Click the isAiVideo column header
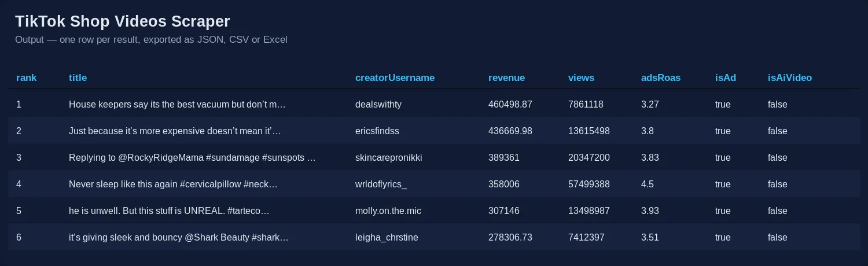The image size is (868, 266). coord(790,77)
